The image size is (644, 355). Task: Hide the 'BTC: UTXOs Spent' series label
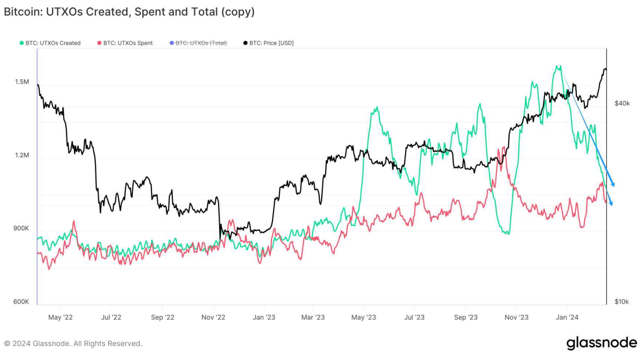[128, 43]
